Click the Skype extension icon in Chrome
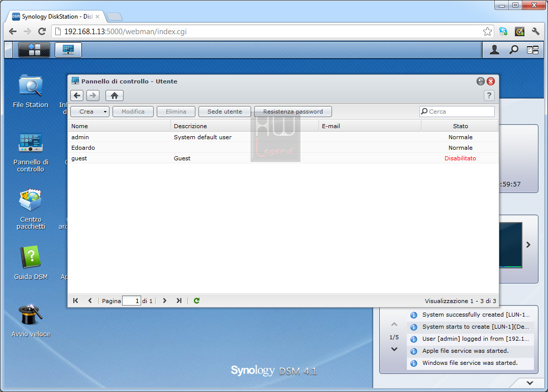 point(503,32)
